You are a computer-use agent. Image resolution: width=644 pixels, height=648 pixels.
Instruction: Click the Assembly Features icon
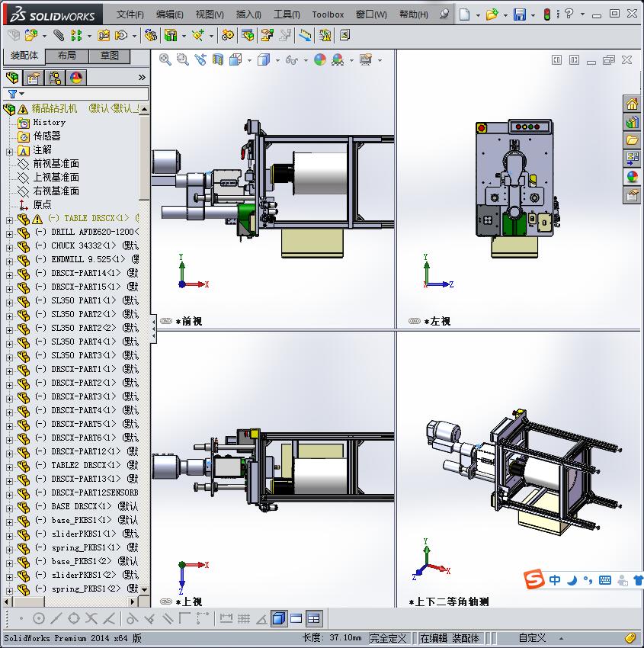(x=171, y=36)
